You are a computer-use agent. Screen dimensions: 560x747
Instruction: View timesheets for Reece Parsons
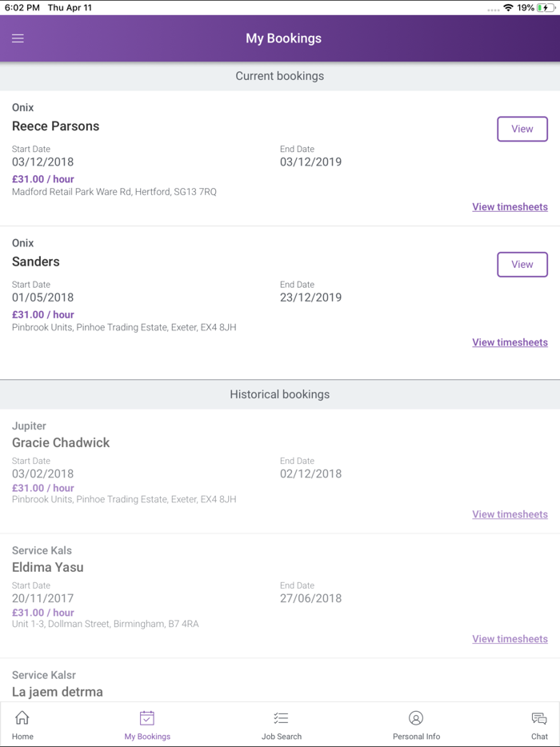click(x=510, y=207)
